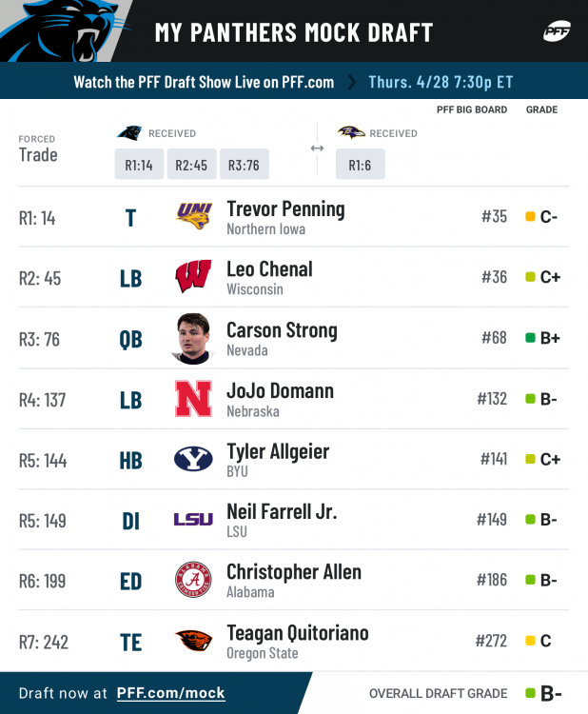
Task: Click Carson Strong's player headshot
Action: (193, 338)
